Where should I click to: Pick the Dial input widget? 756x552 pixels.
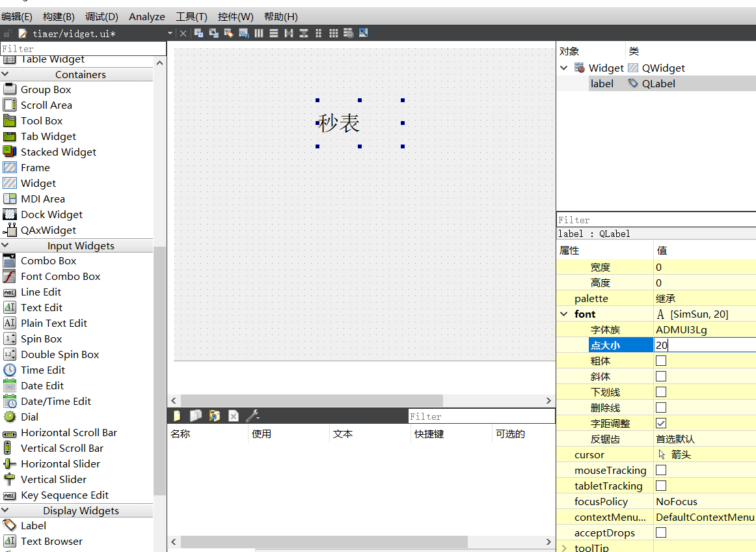coord(29,417)
